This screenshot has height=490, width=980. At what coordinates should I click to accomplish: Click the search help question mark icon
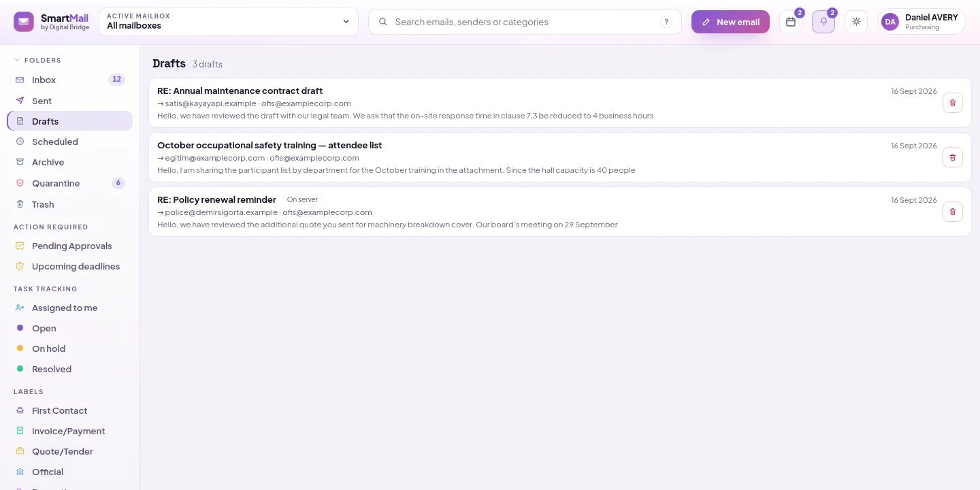[666, 22]
